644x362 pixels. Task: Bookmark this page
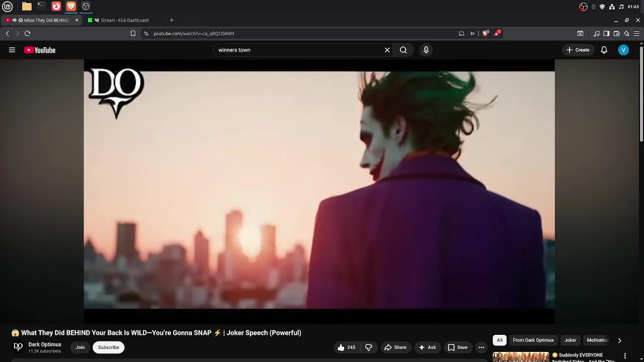[x=133, y=33]
